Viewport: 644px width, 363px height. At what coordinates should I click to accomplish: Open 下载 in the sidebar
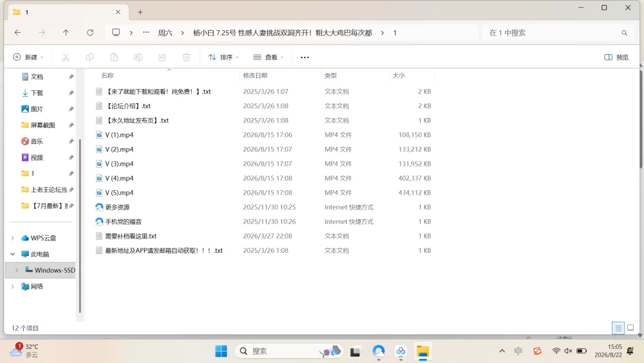click(x=37, y=93)
